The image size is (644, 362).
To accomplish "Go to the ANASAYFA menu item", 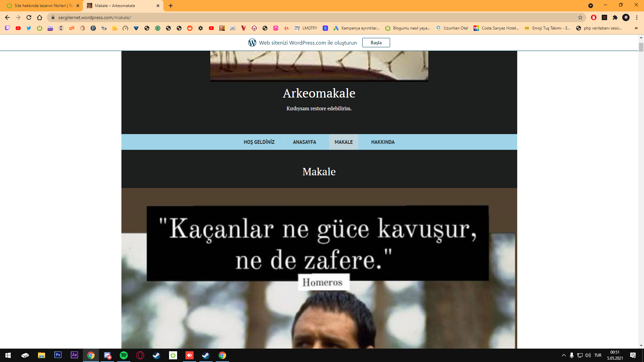I will click(304, 142).
